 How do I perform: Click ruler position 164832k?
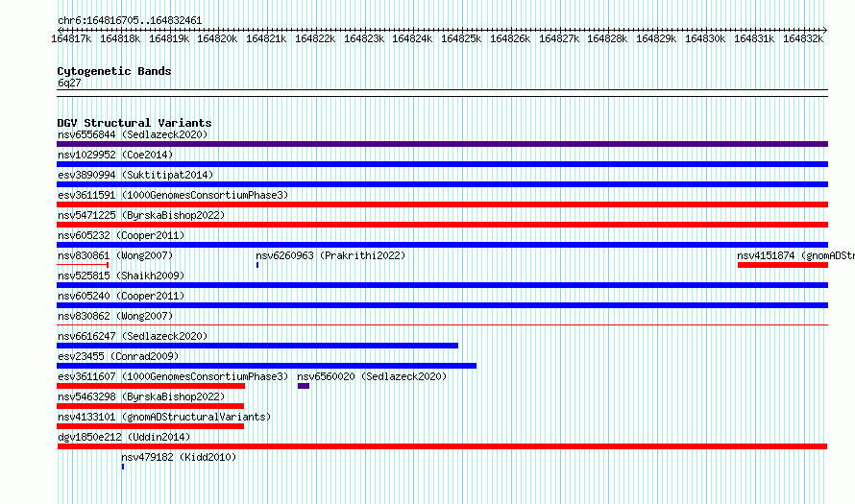pos(803,38)
